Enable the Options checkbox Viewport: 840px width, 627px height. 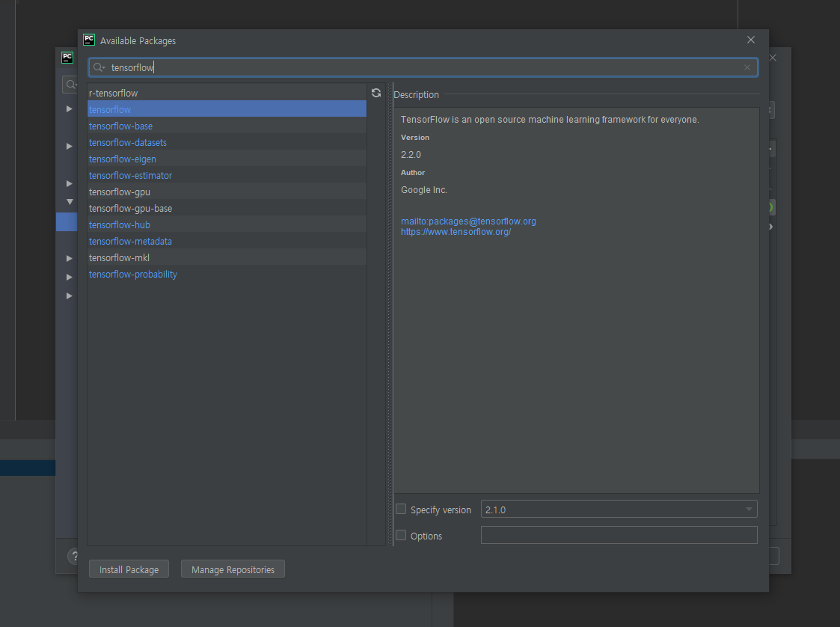401,536
